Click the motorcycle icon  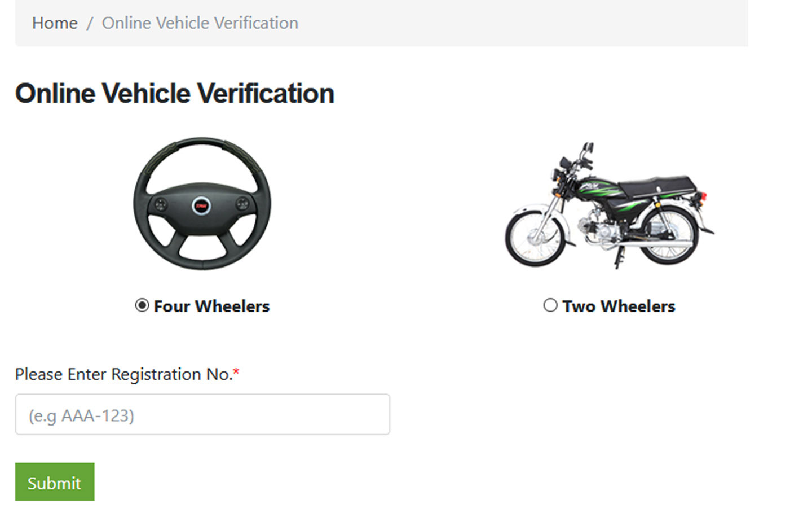coord(609,209)
